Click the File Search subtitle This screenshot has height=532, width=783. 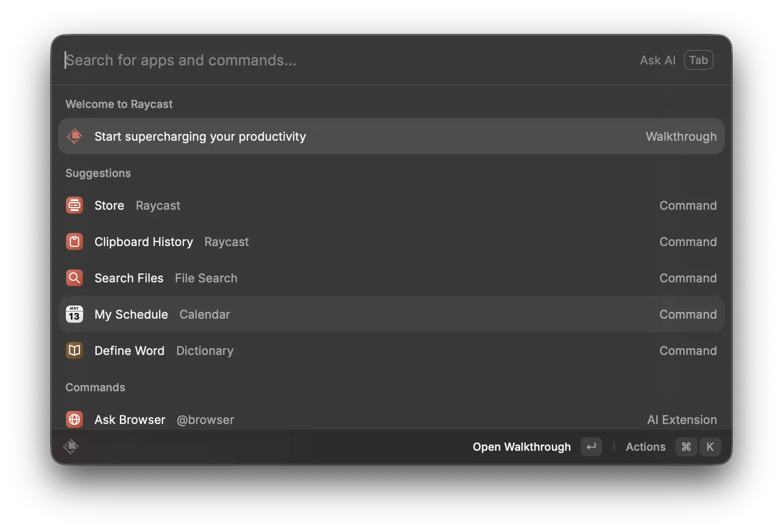tap(206, 278)
